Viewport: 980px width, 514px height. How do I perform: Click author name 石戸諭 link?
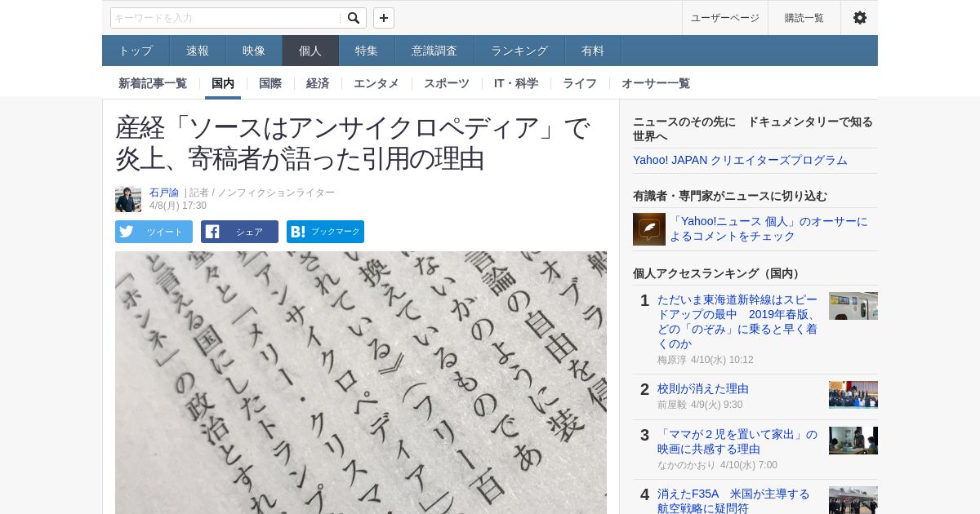tap(164, 193)
